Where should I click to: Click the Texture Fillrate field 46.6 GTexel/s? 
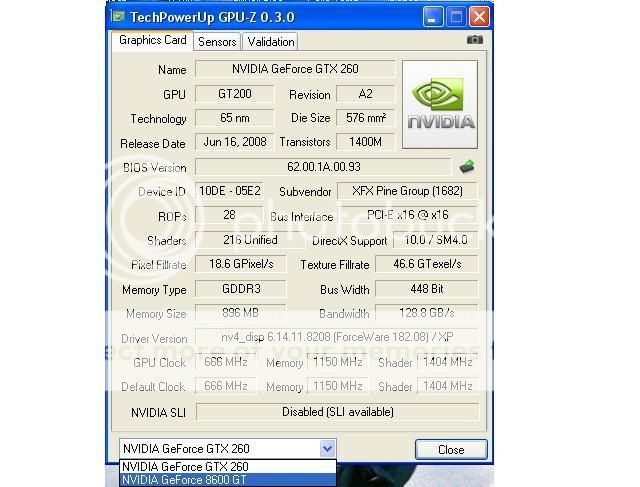427,264
